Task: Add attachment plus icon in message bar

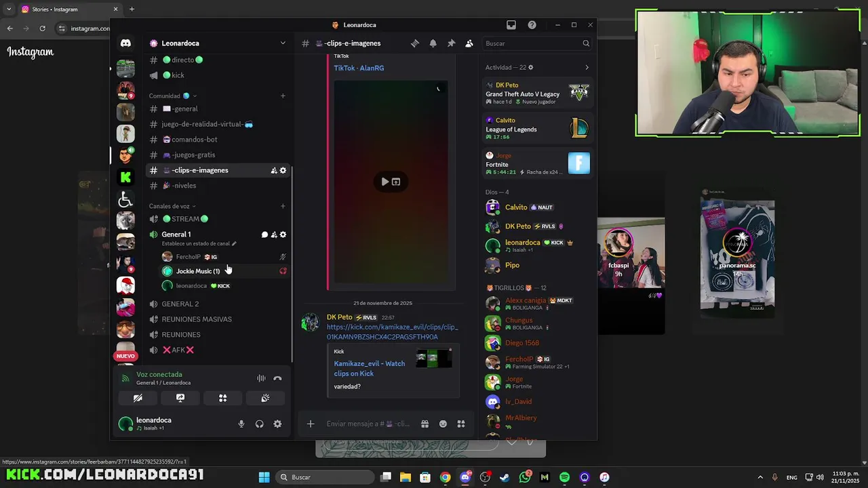Action: point(311,424)
